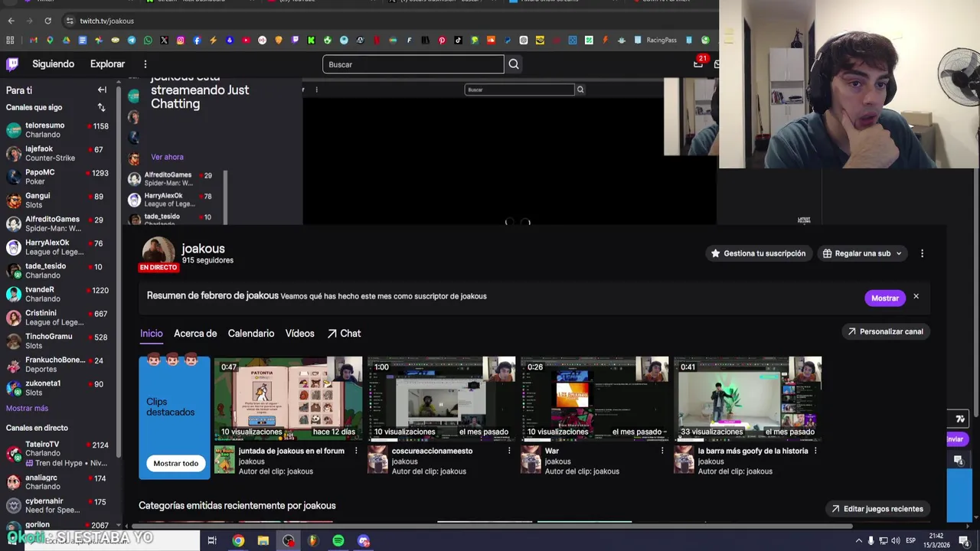Open joakous profile avatar
Viewport: 980px width, 551px height.
point(158,253)
